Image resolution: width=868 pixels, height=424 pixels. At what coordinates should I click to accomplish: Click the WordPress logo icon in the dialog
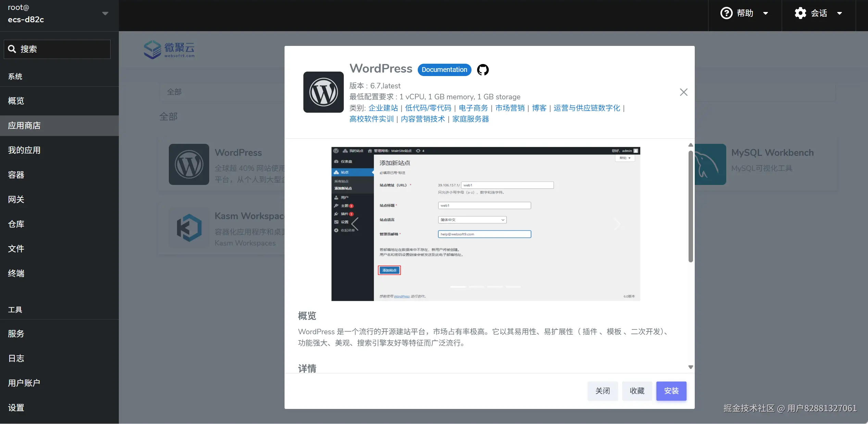pos(323,92)
